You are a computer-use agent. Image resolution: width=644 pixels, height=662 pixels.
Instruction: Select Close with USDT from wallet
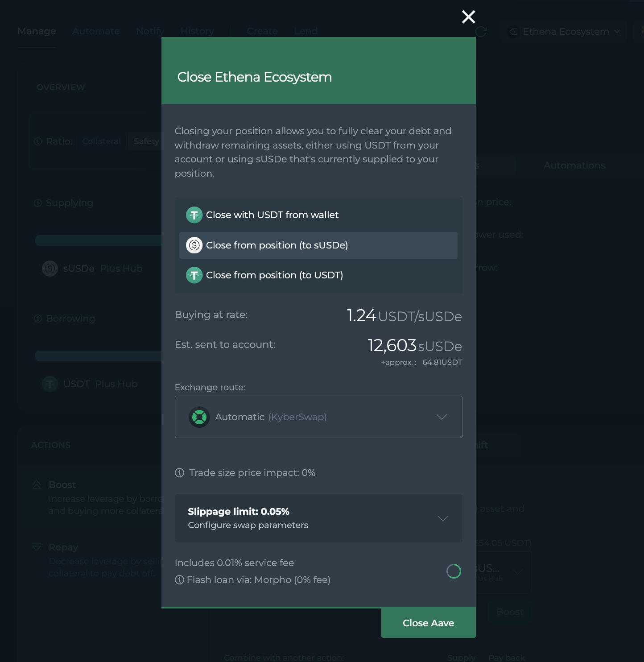[x=318, y=215]
